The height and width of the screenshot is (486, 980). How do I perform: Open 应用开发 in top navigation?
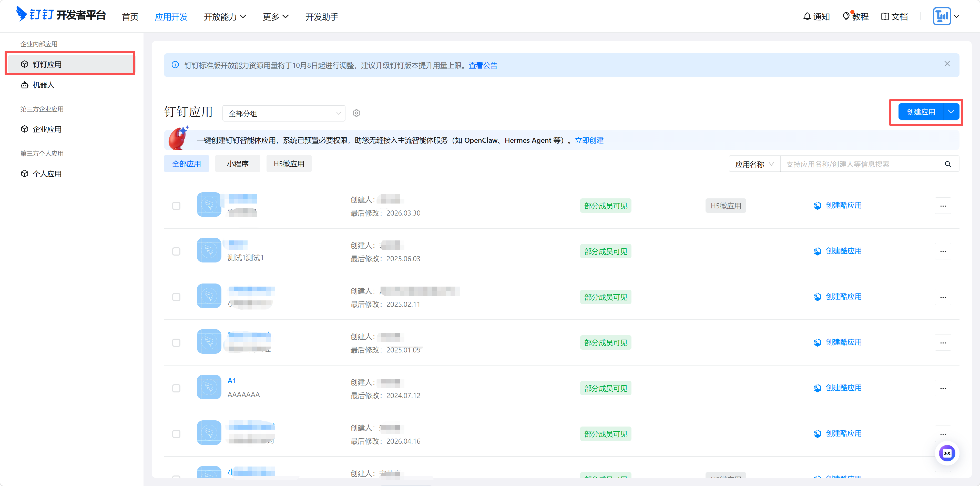click(171, 17)
